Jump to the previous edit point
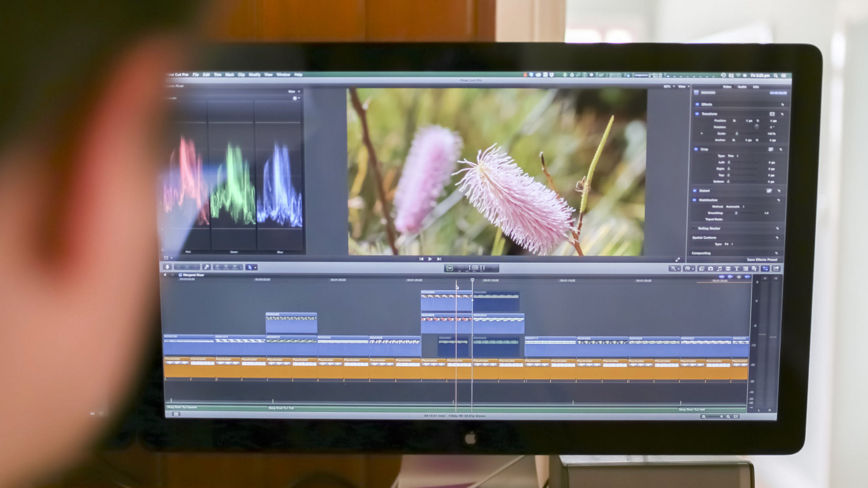Image resolution: width=868 pixels, height=488 pixels. point(421,259)
